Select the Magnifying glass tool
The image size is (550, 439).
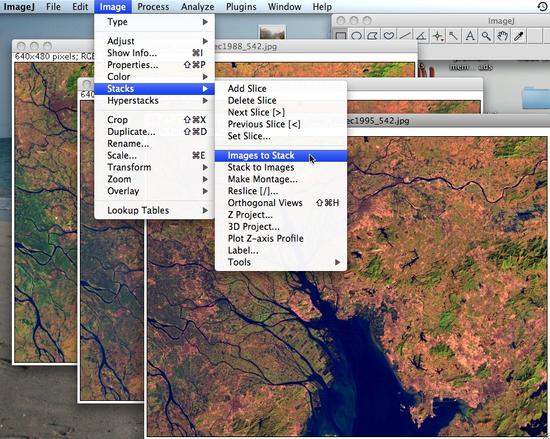486,36
